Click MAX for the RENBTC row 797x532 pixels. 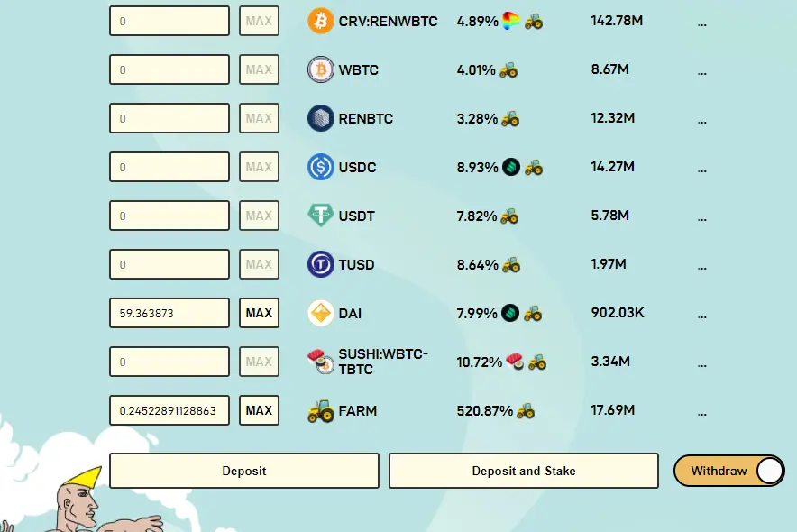pyautogui.click(x=260, y=118)
